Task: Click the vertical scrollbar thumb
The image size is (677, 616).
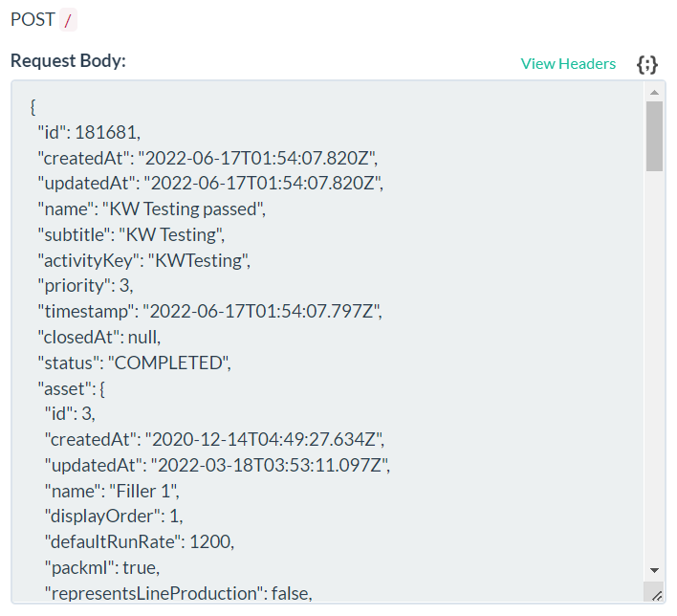Action: tap(655, 136)
